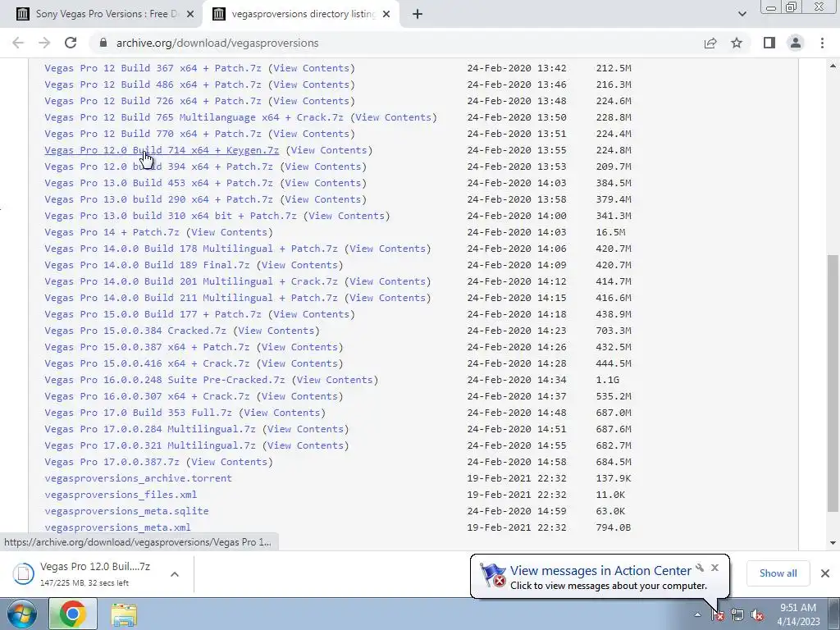The image size is (840, 630).
Task: Click the muted volume tray icon
Action: coord(757,615)
